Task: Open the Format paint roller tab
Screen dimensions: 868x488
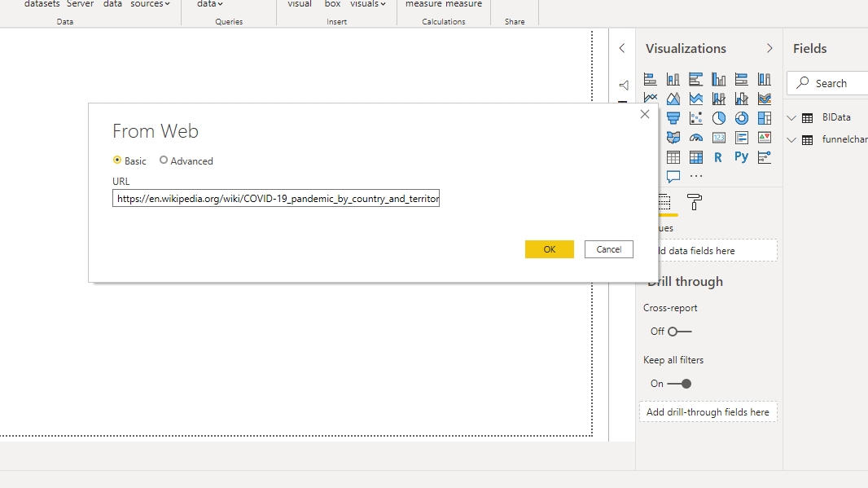Action: [x=695, y=202]
